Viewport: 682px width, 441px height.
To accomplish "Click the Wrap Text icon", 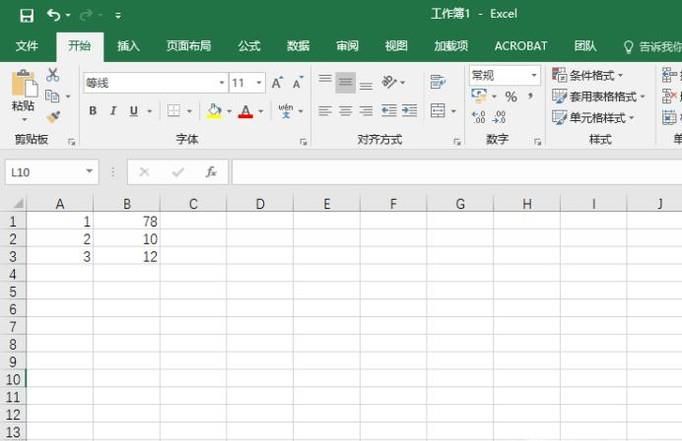I will (437, 82).
